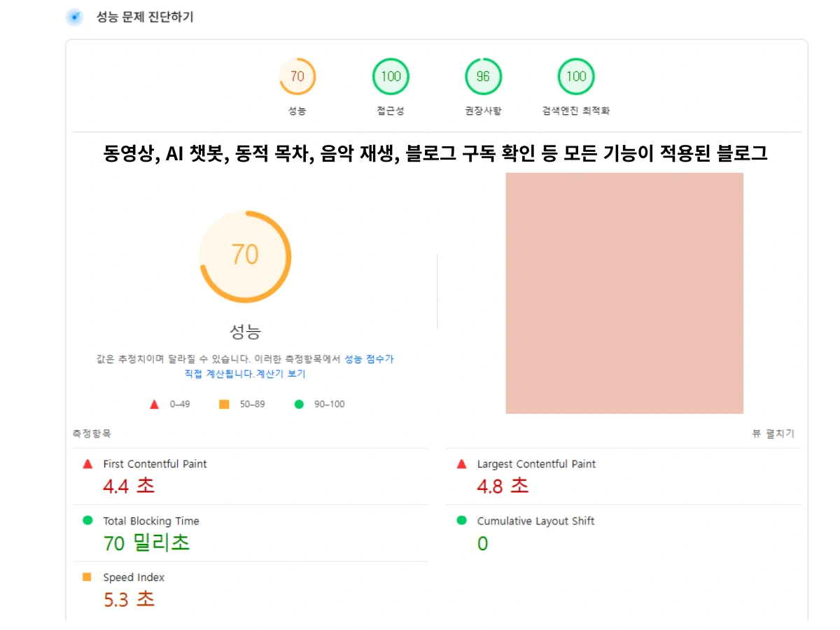The image size is (840, 630).
Task: Expand the Speed Index 5.3 초 metric
Action: [x=129, y=599]
